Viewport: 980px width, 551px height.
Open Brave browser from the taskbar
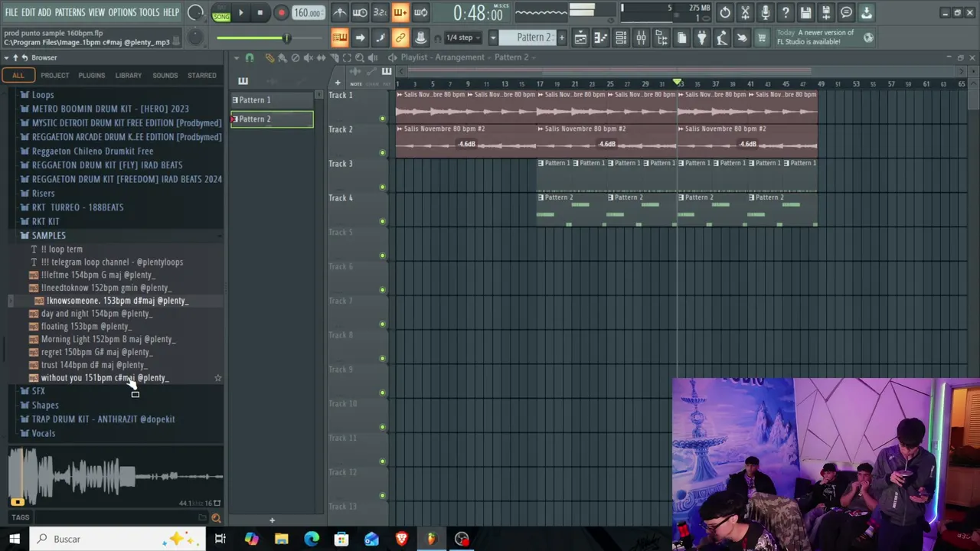[x=401, y=539]
